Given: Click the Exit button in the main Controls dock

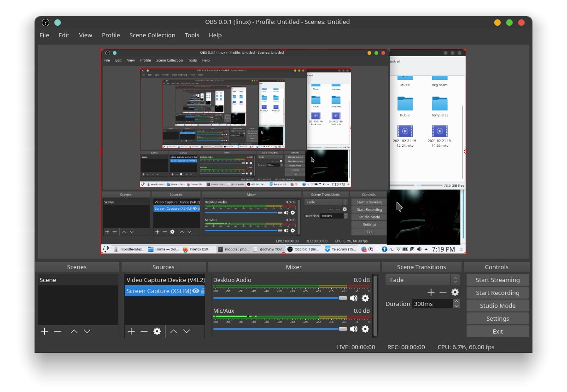Looking at the screenshot, I should pyautogui.click(x=498, y=331).
